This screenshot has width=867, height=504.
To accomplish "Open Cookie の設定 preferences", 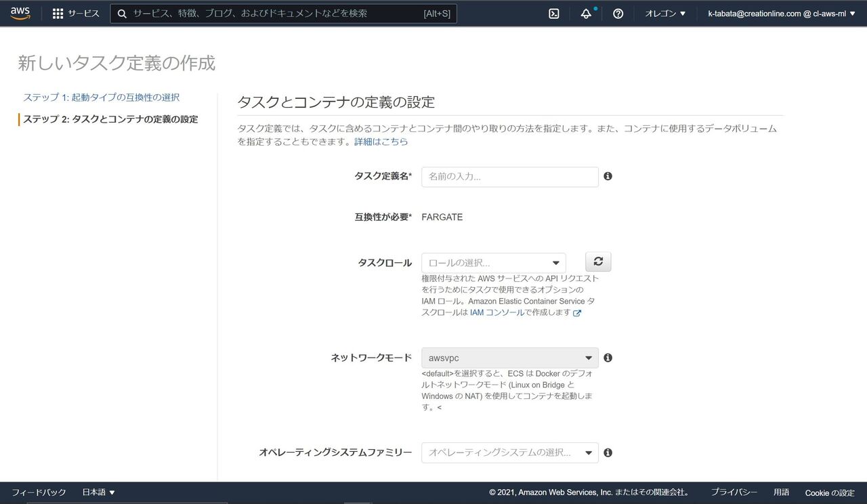I will pyautogui.click(x=830, y=492).
